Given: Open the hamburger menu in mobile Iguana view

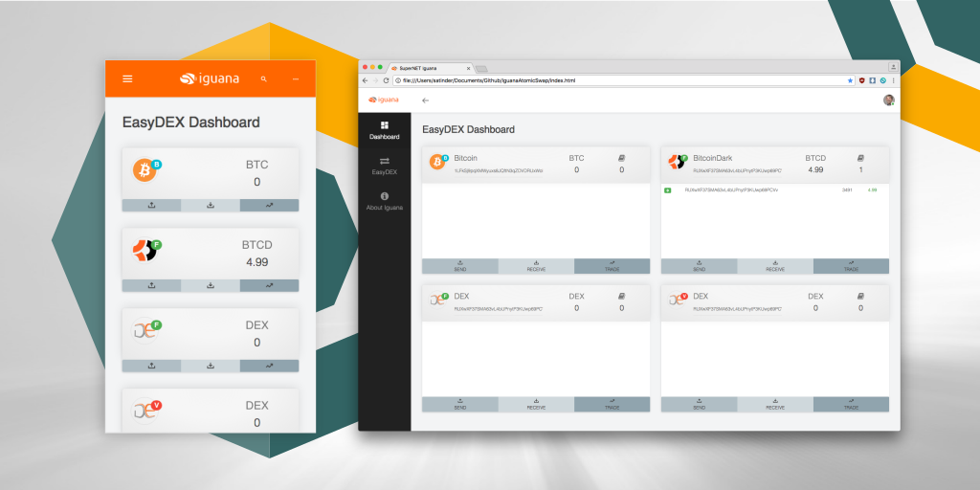Looking at the screenshot, I should coord(127,78).
